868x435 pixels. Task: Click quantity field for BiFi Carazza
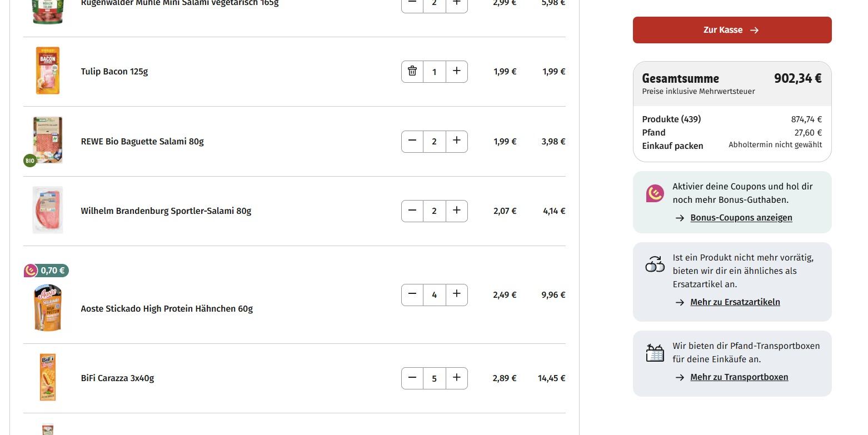(x=434, y=378)
